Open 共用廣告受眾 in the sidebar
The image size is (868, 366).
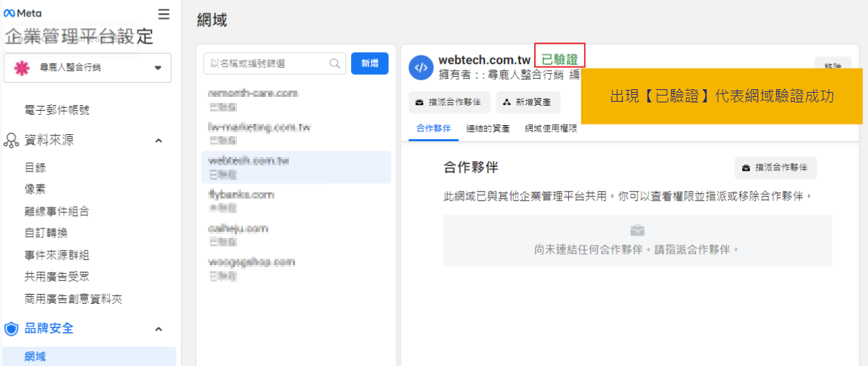pyautogui.click(x=57, y=277)
